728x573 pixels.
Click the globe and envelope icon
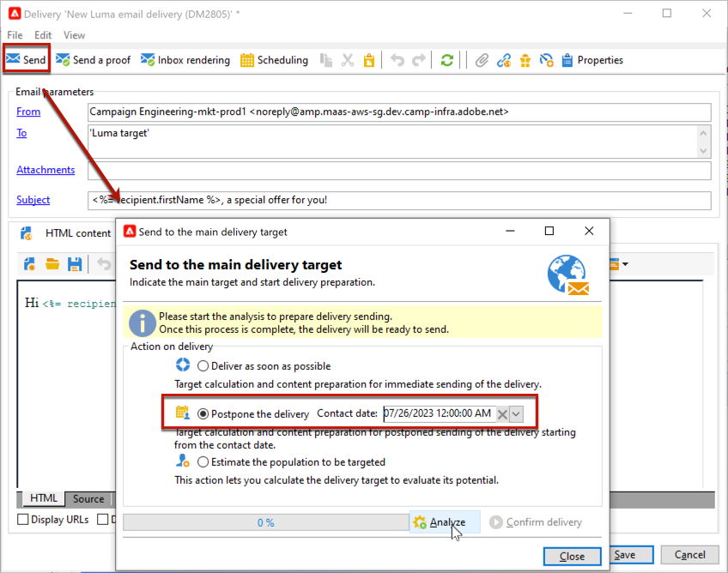(x=567, y=274)
